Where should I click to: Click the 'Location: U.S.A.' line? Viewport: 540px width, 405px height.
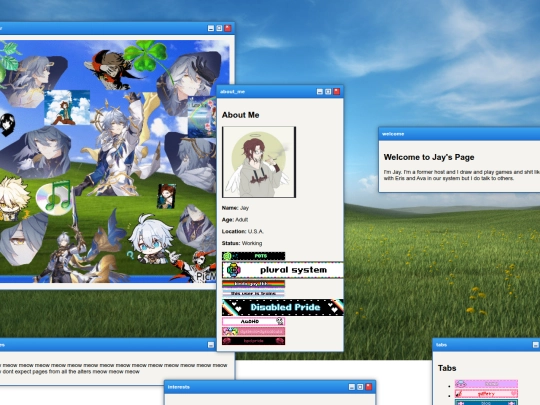pos(243,231)
